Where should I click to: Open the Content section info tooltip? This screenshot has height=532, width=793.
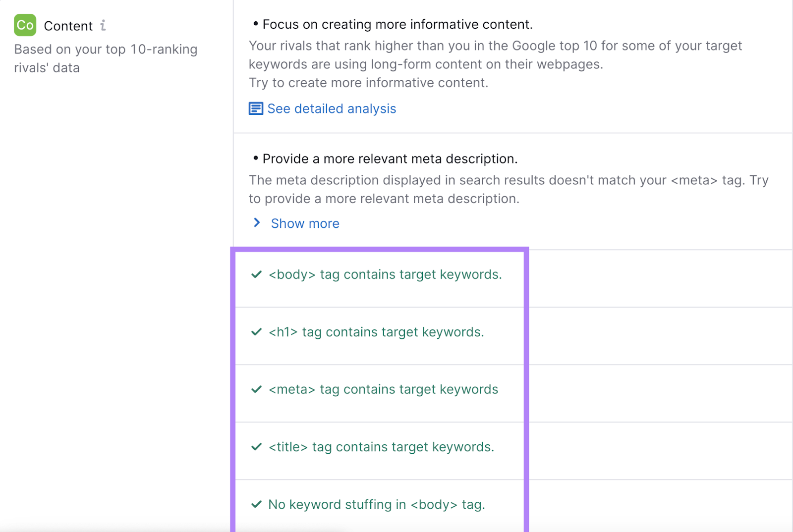coord(103,25)
